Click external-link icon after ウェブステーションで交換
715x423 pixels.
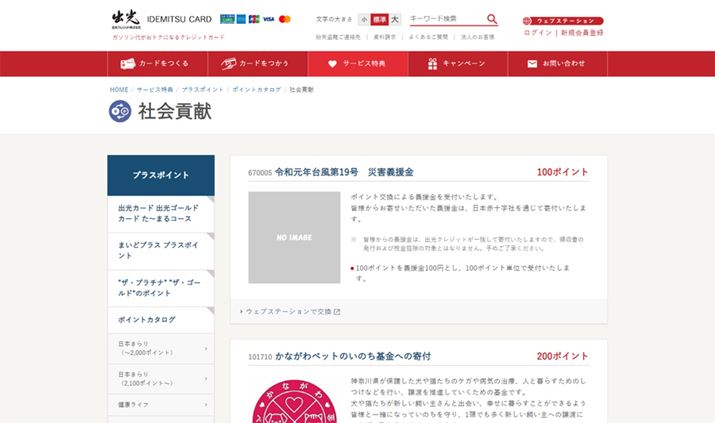337,312
